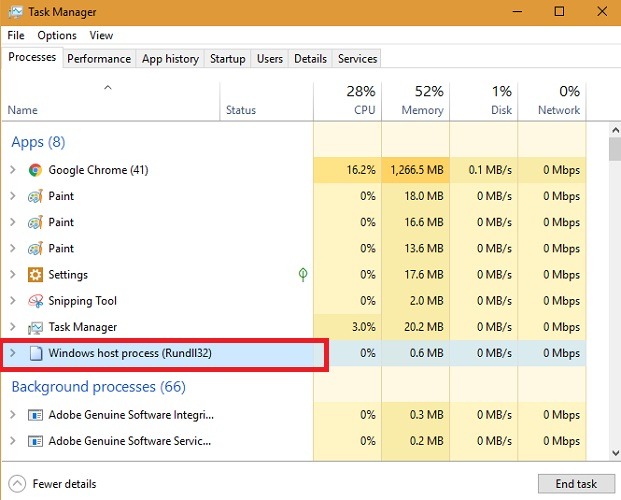Click the Adobe Genuine Software Service icon
Screen dimensions: 621x500
pos(36,440)
